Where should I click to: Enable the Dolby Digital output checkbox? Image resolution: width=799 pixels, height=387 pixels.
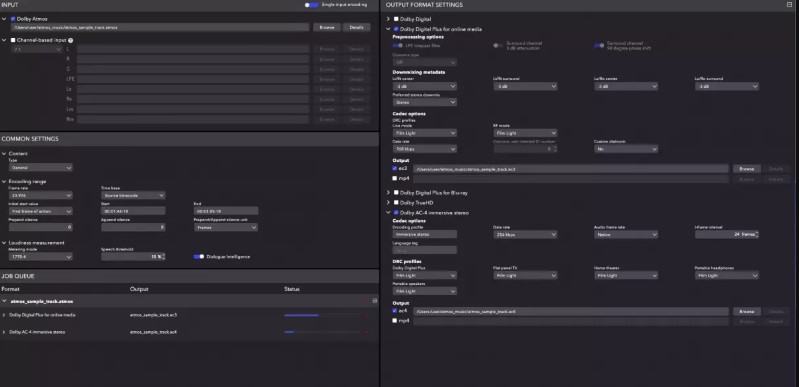coord(396,19)
